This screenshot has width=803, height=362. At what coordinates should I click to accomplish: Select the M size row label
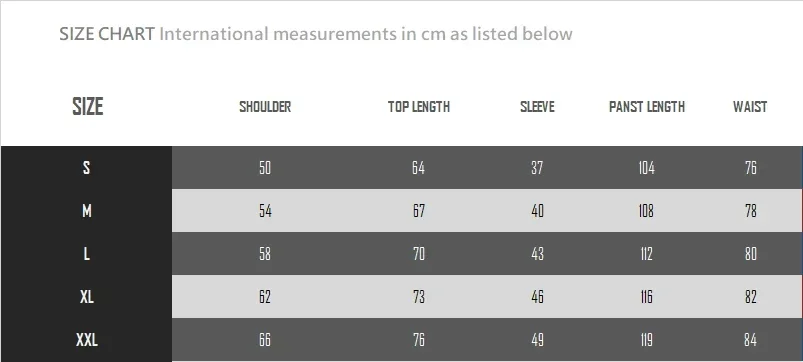coord(87,210)
